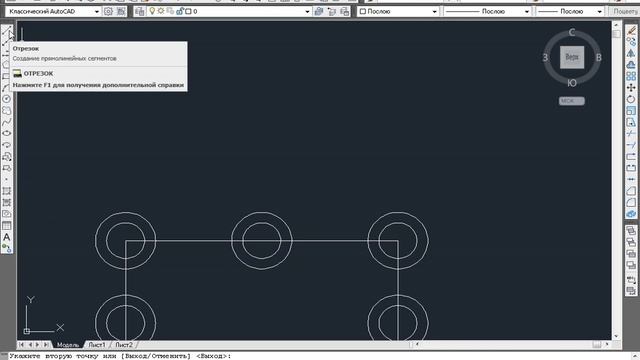Toggle layer 0 on/off light bulb
Screen dimensions: 640x360
(x=152, y=11)
